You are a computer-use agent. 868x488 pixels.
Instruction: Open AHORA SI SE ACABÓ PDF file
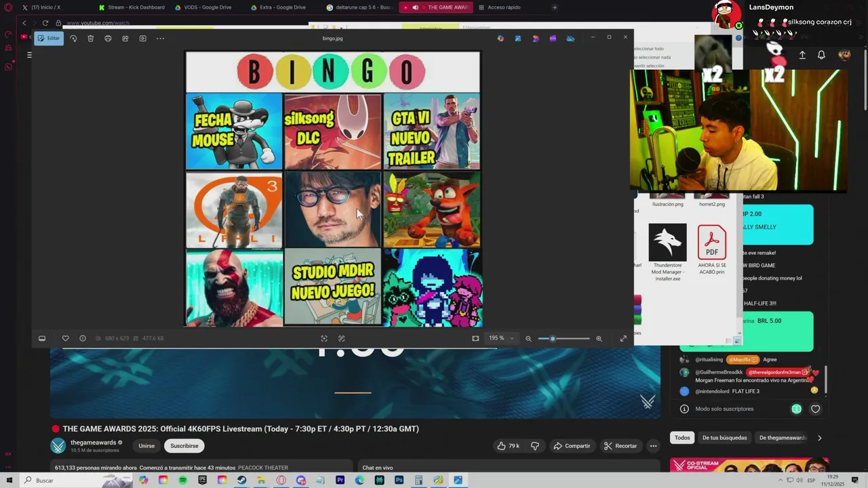coord(711,249)
